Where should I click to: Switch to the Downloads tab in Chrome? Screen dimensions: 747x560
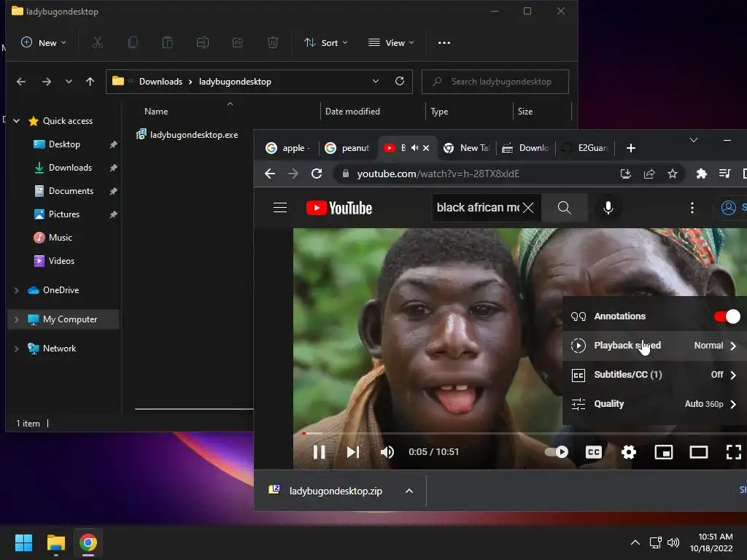point(526,148)
